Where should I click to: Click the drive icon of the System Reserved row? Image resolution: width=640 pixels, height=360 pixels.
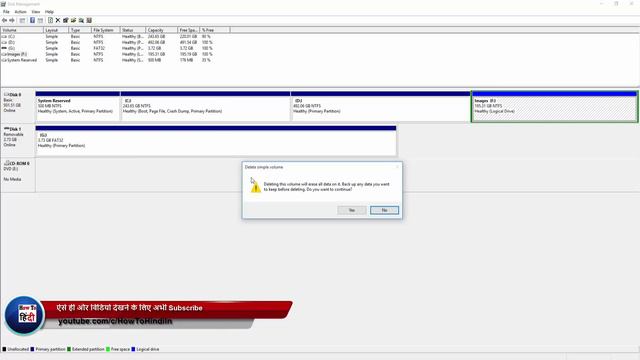point(4,60)
